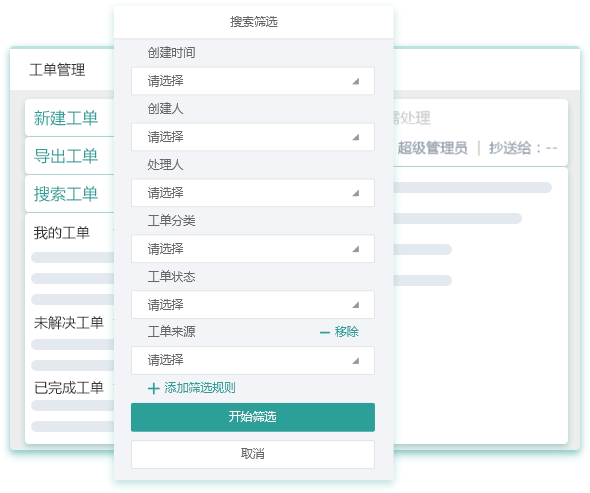Image resolution: width=590 pixels, height=493 pixels.
Task: Click the 超级管理员 label in ticket header
Action: (432, 148)
